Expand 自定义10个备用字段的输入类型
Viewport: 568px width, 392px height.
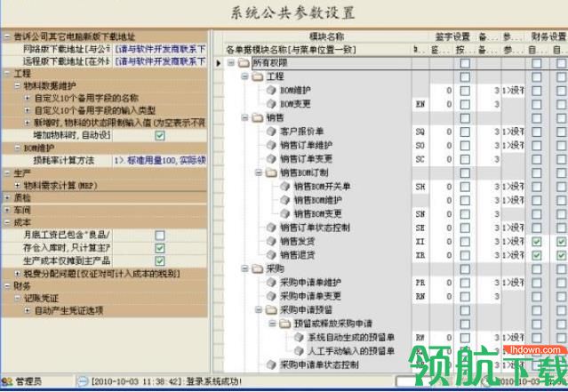tap(28, 110)
